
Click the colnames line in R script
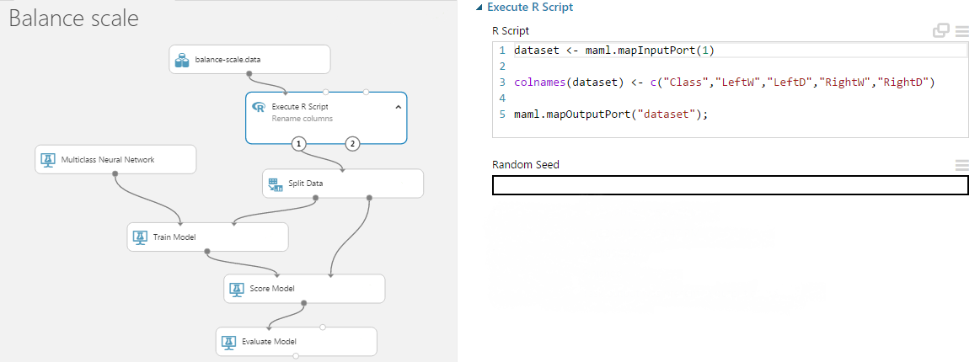tap(725, 83)
